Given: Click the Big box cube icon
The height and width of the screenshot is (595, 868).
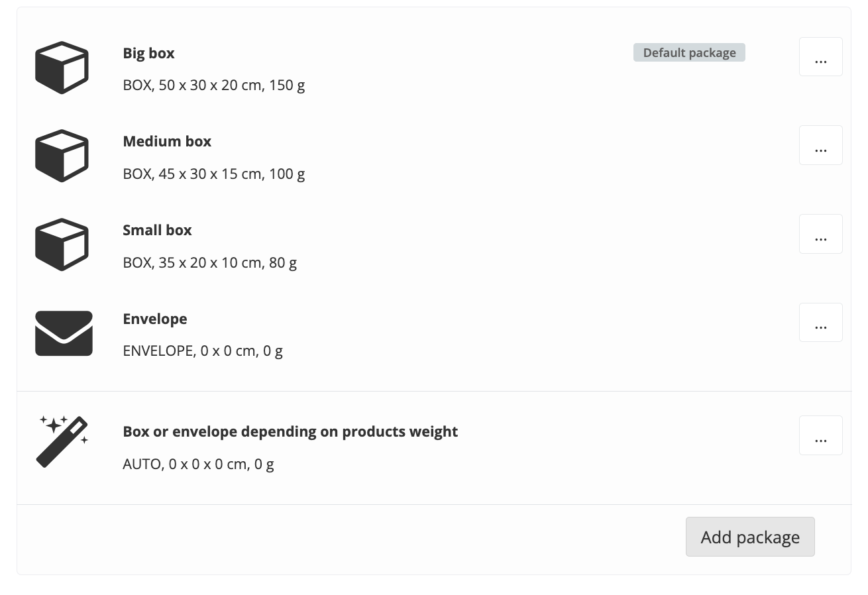Looking at the screenshot, I should (62, 68).
